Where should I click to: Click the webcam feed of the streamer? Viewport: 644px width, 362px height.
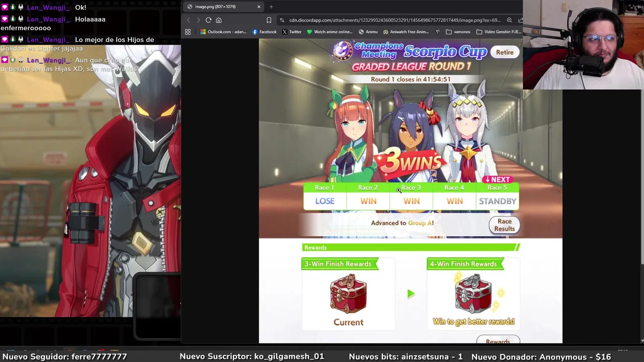coord(583,45)
